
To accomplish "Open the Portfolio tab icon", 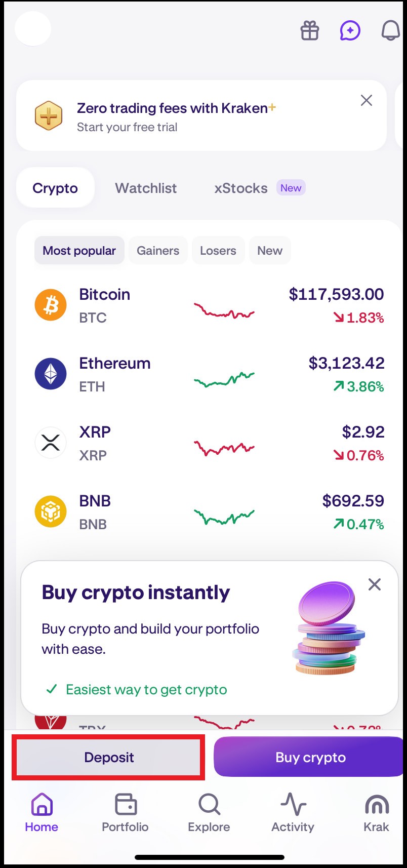I will click(x=125, y=804).
